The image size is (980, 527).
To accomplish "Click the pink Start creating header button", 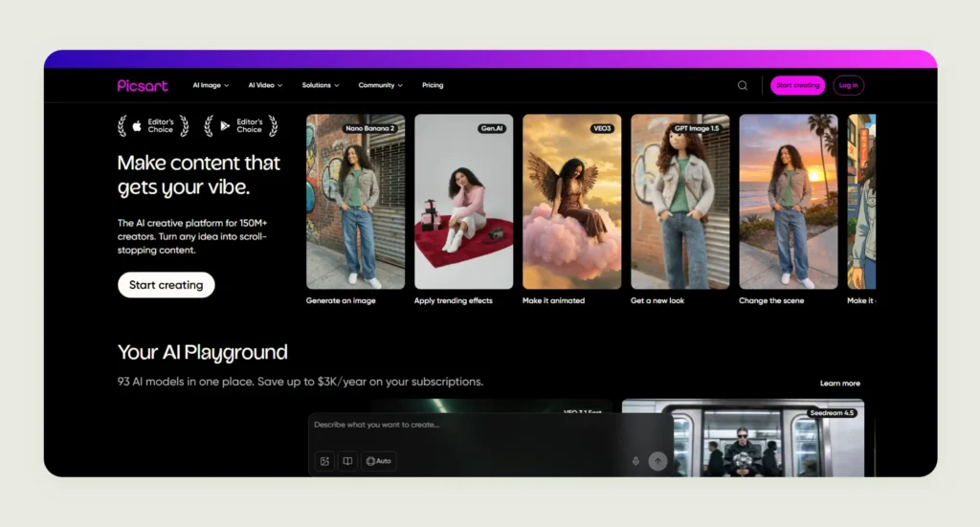I will (797, 85).
